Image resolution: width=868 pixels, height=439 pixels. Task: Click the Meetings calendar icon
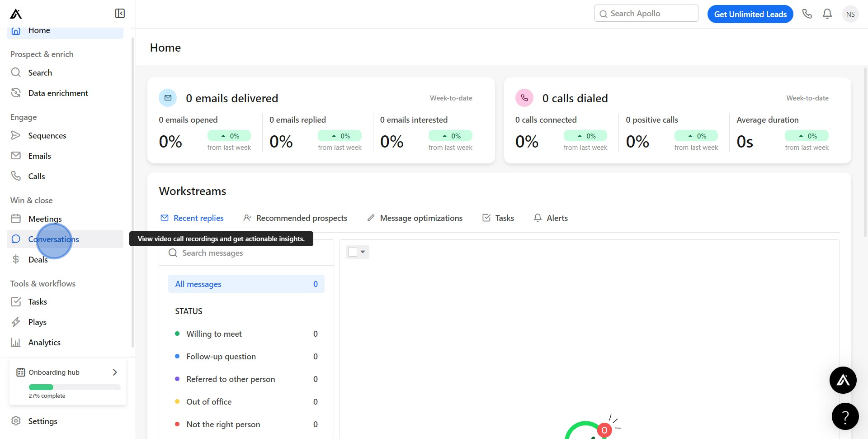(x=16, y=219)
